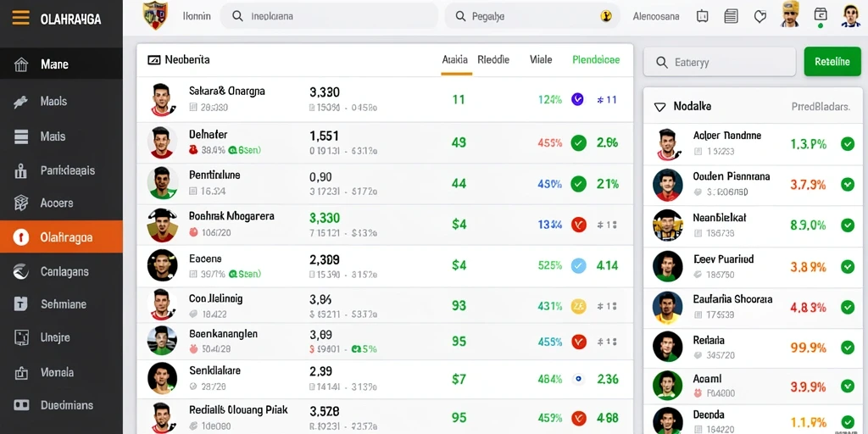The image size is (868, 434).
Task: Click the heart favorites icon in header
Action: point(760,17)
